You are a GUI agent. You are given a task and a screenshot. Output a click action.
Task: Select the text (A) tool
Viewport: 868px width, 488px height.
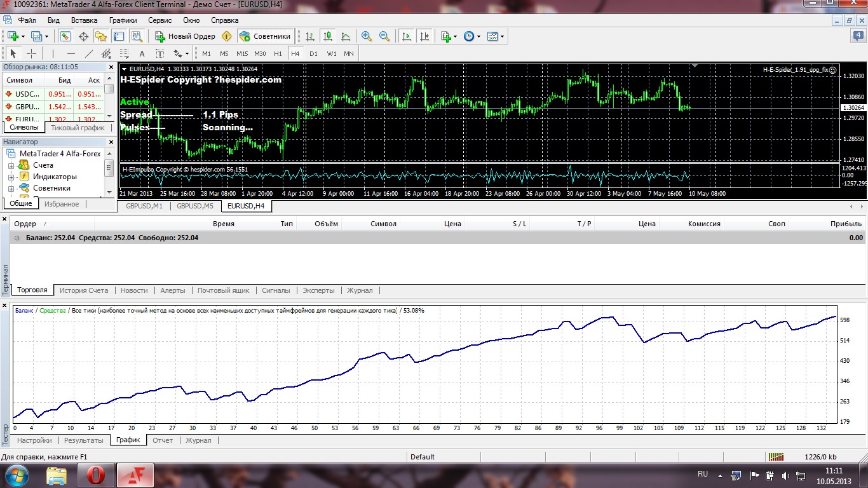pyautogui.click(x=142, y=53)
